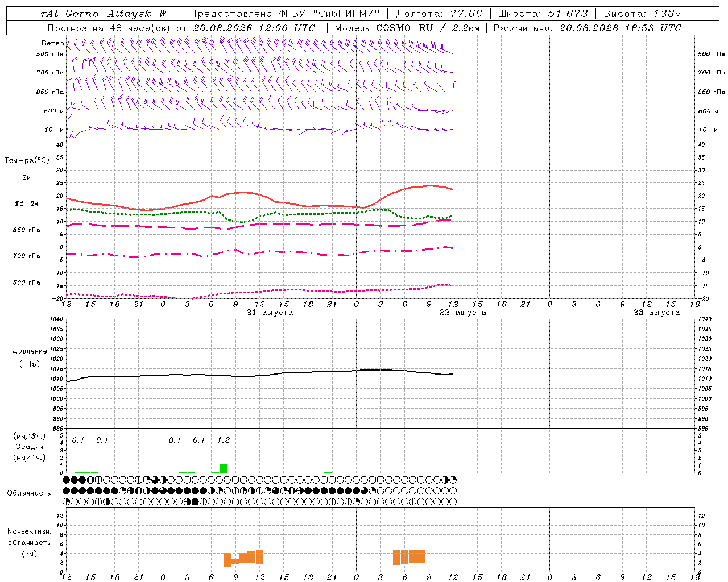
Task: Click the station name rAl_Gorno-Altaysk_W in the header
Action: (105, 14)
